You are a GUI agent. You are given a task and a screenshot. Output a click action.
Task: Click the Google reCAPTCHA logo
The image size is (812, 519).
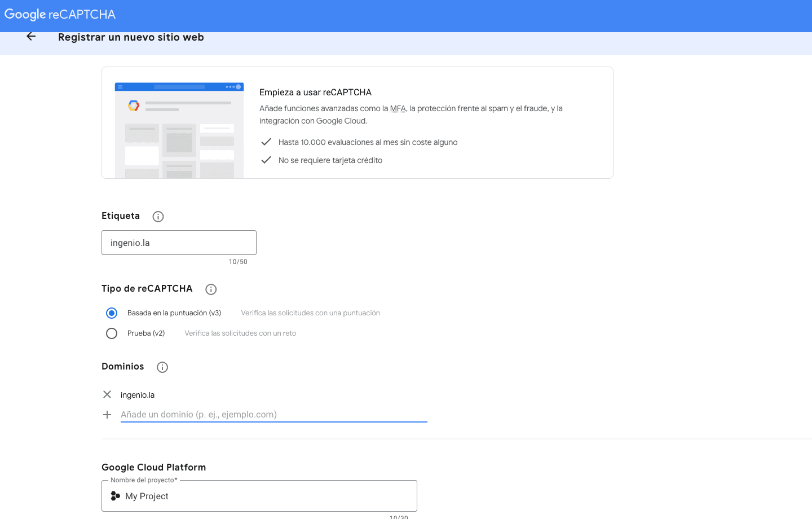click(x=60, y=15)
